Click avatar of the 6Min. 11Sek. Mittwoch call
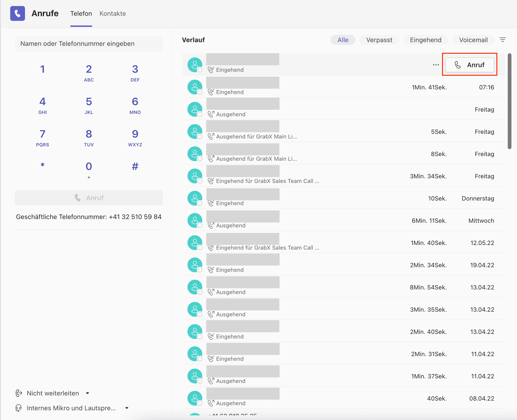 pos(195,220)
